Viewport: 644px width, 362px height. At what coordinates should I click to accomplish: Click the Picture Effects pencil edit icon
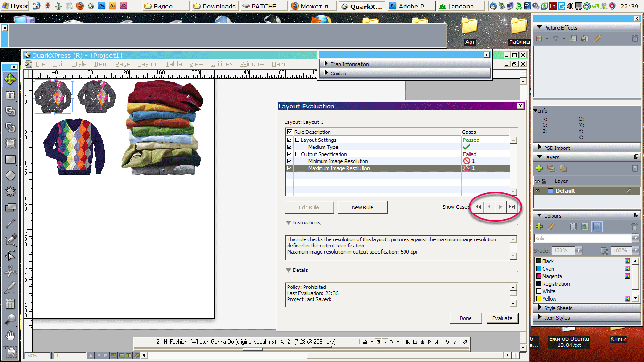coord(598,39)
